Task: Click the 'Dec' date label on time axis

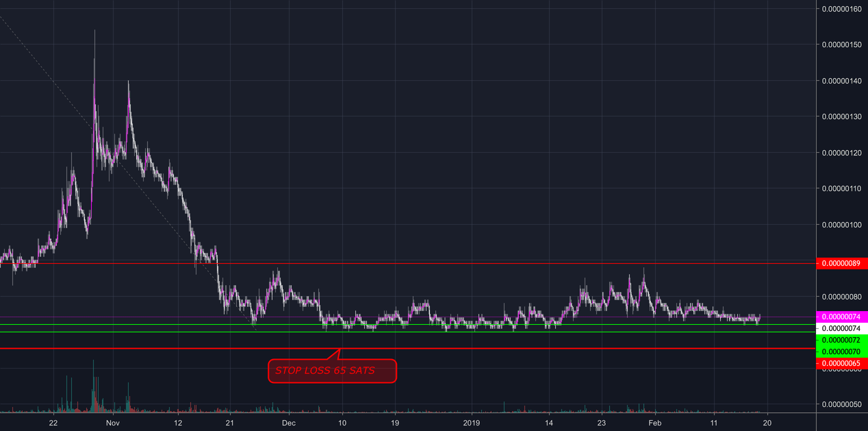Action: [x=288, y=423]
